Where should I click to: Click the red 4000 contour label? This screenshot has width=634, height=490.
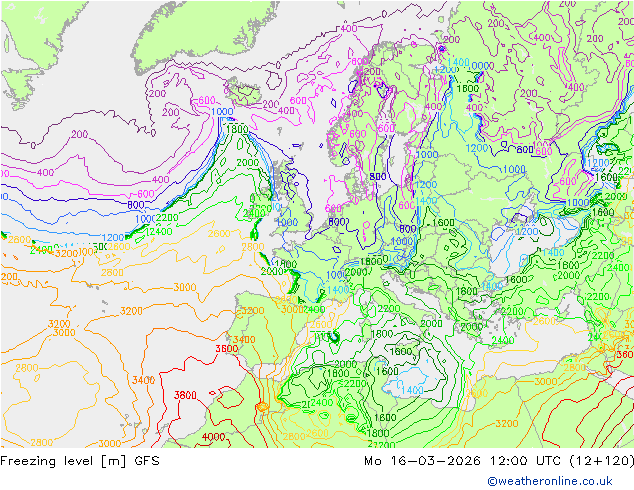click(x=213, y=437)
